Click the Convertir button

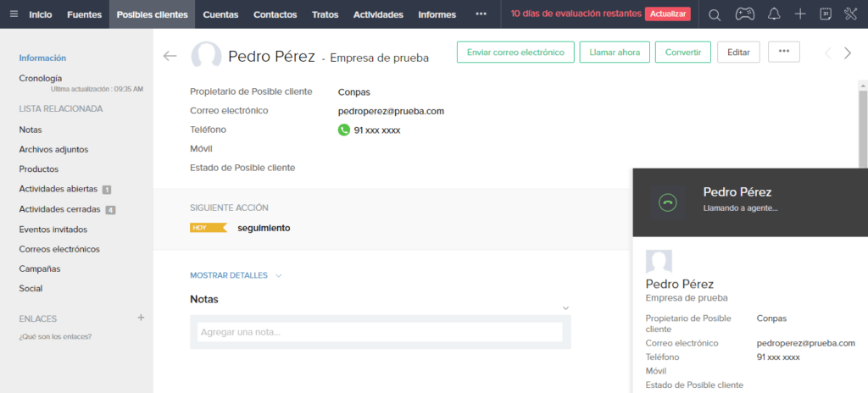coord(683,52)
